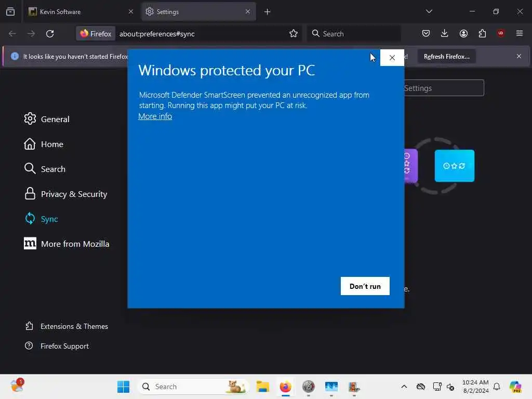Click the Firefox View icon
Screen dimensions: 532x399
(x=10, y=12)
